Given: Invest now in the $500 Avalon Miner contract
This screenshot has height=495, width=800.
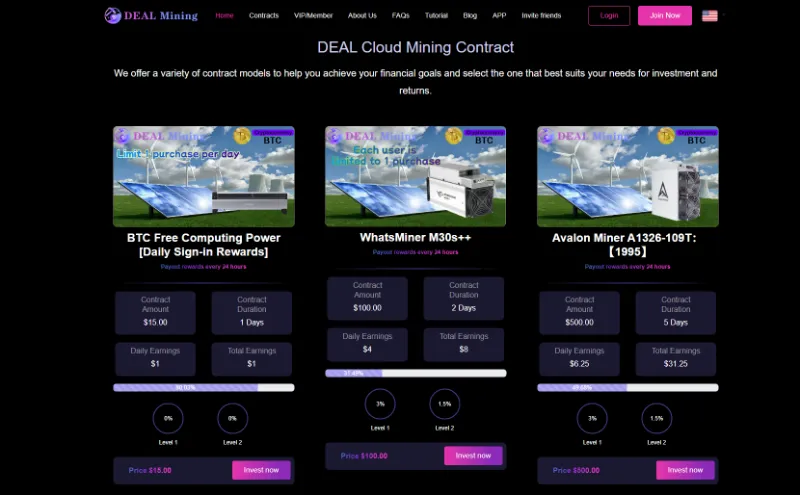Looking at the screenshot, I should 685,470.
